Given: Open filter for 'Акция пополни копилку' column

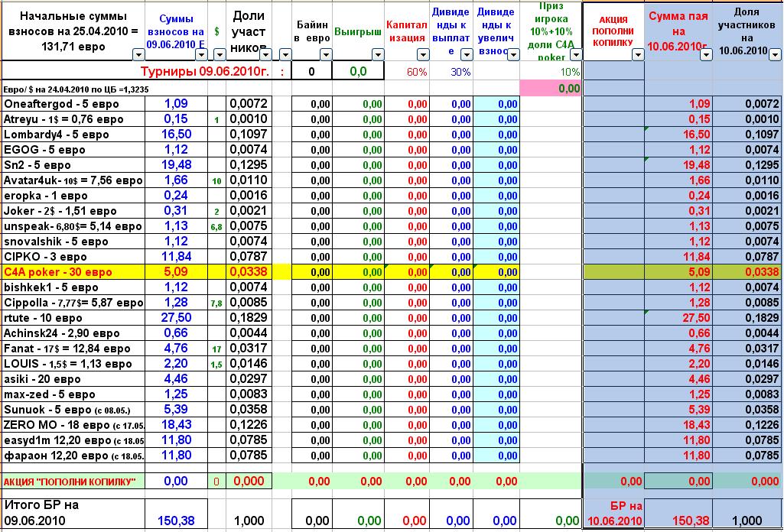Looking at the screenshot, I should point(637,54).
